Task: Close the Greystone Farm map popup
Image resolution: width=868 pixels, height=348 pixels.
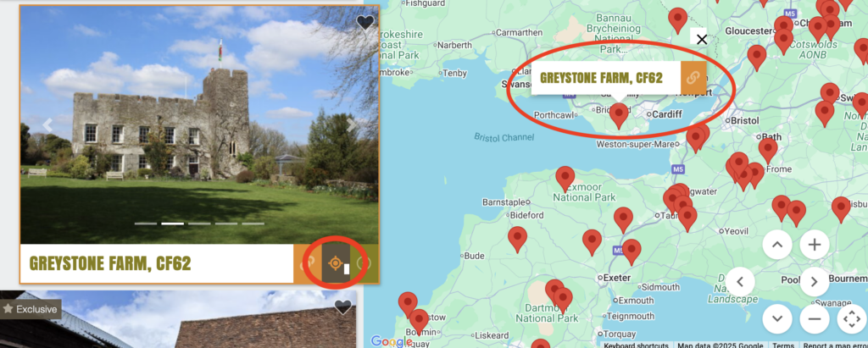Action: (x=701, y=40)
